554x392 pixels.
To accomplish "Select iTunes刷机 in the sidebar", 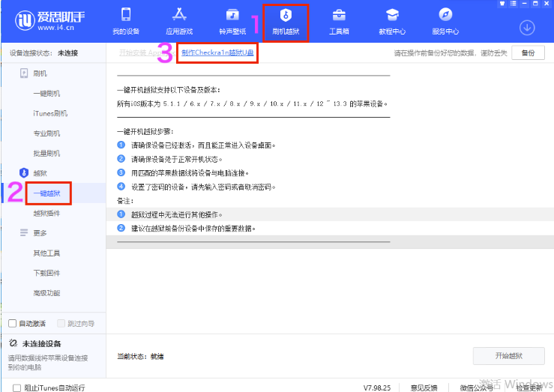I will point(50,113).
